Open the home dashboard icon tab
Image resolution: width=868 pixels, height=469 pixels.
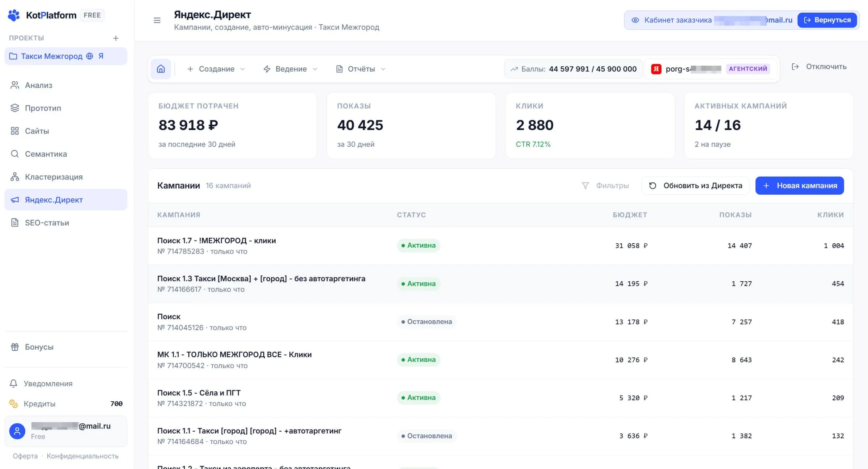(161, 69)
